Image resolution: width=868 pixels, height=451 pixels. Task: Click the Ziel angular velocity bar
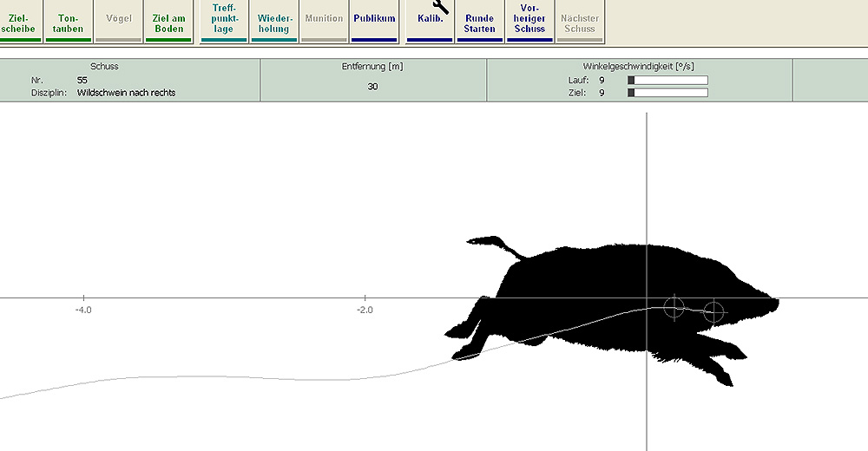pyautogui.click(x=667, y=93)
